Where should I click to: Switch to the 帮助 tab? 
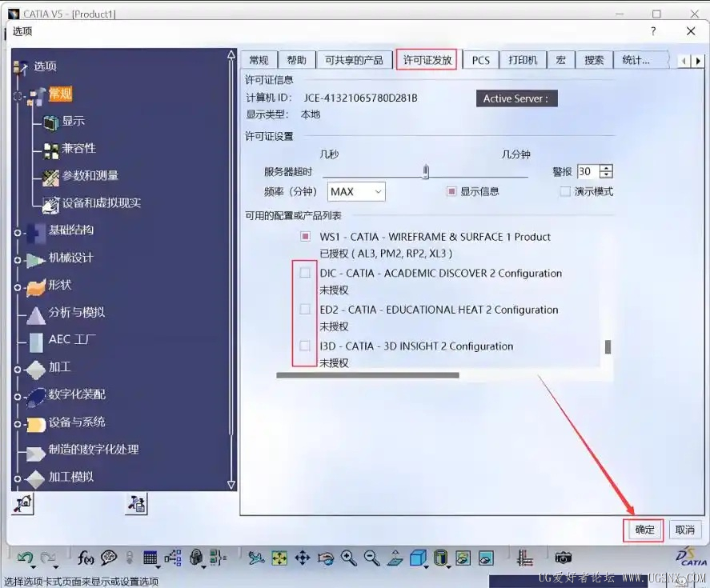(297, 60)
